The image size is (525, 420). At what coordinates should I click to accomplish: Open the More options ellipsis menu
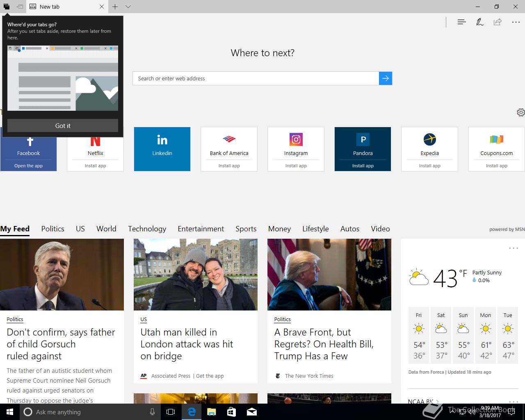[516, 22]
